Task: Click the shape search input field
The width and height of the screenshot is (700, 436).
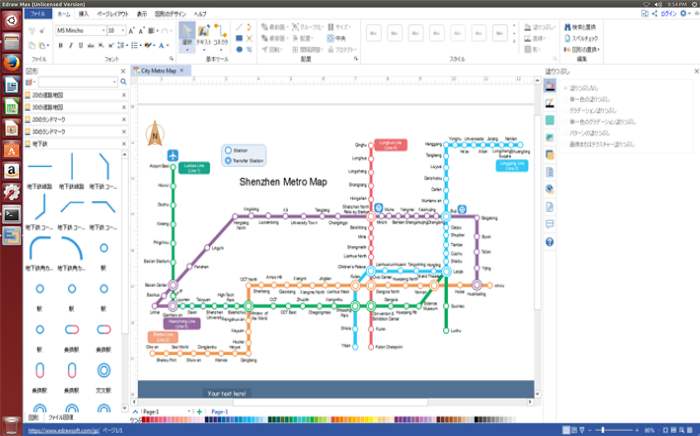Action: (x=78, y=82)
